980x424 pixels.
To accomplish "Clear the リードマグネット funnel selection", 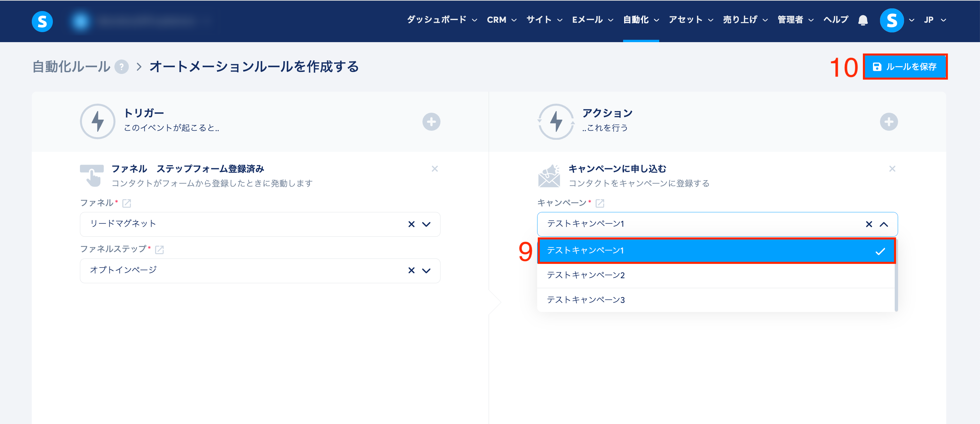I will tap(411, 224).
